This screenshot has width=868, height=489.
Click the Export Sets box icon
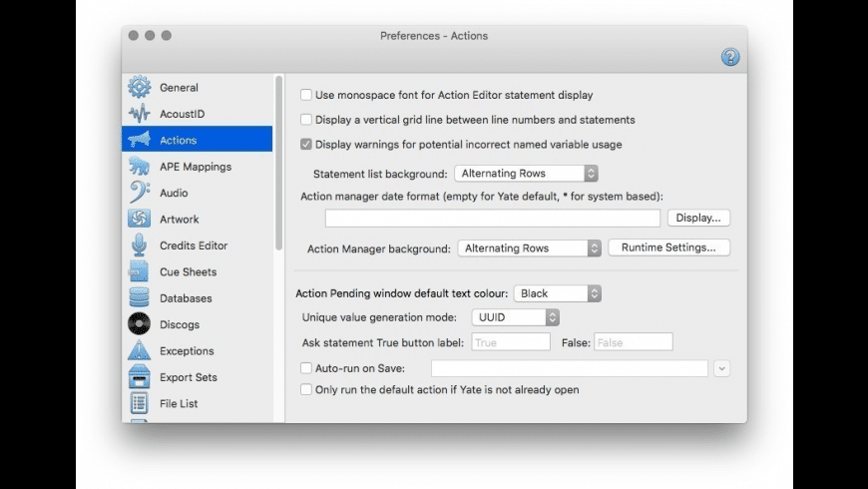139,376
